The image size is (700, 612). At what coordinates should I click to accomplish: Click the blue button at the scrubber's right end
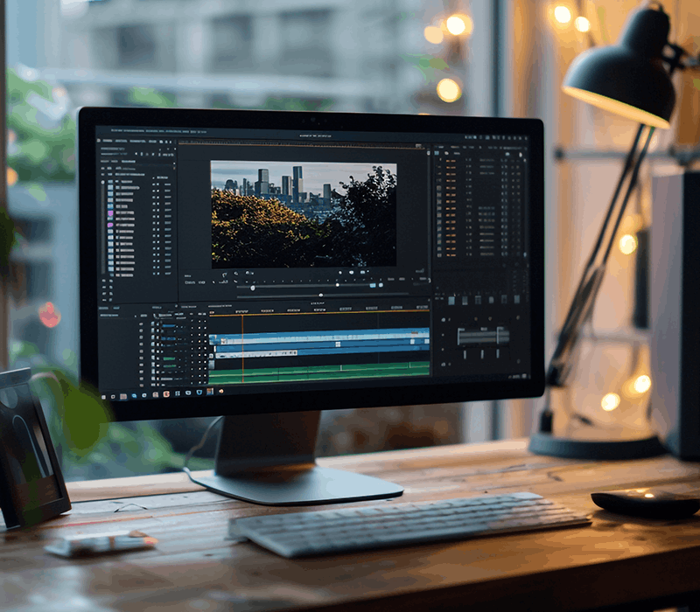(373, 285)
